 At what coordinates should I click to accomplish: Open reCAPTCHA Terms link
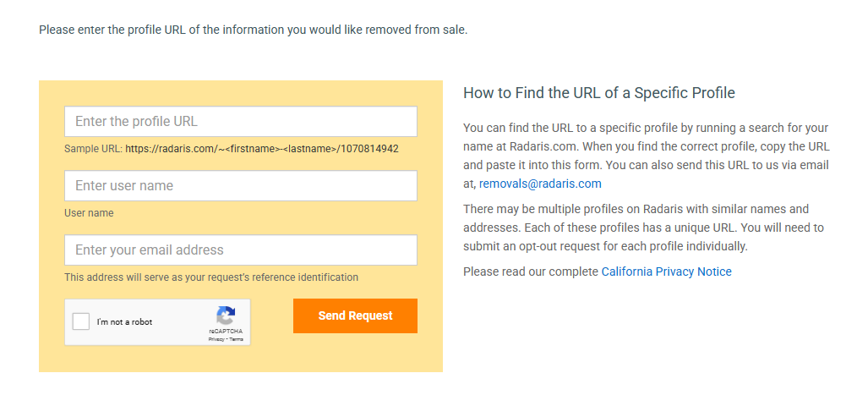236,339
